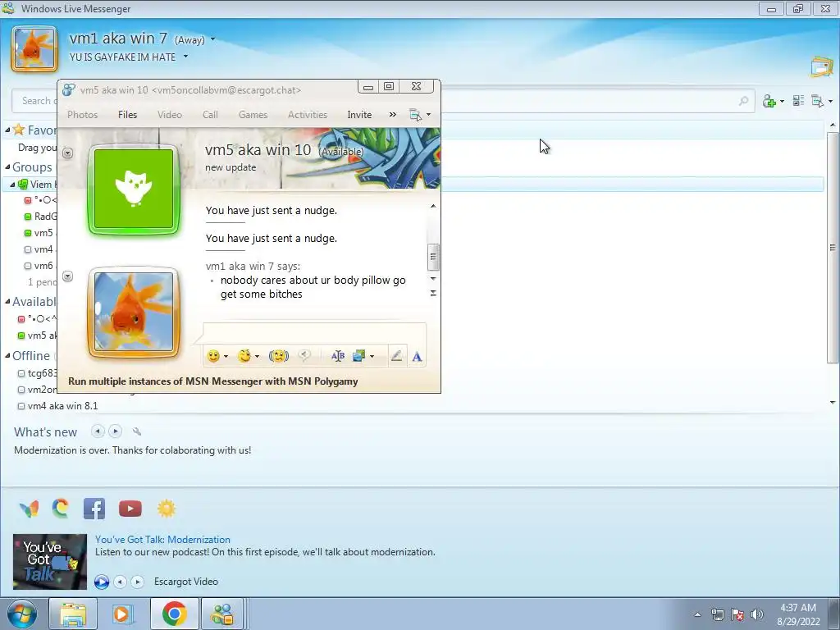840x630 pixels.
Task: Click Activities in the chat toolbar
Action: click(308, 115)
